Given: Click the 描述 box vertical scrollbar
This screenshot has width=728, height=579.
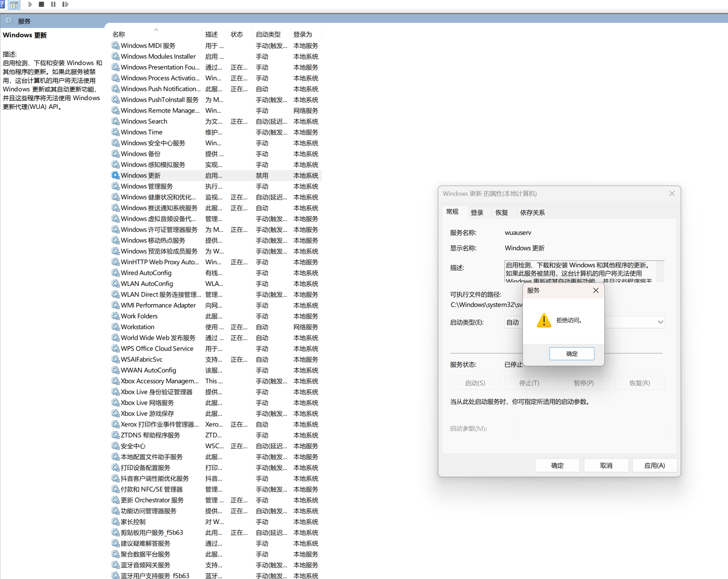Looking at the screenshot, I should tap(660, 272).
